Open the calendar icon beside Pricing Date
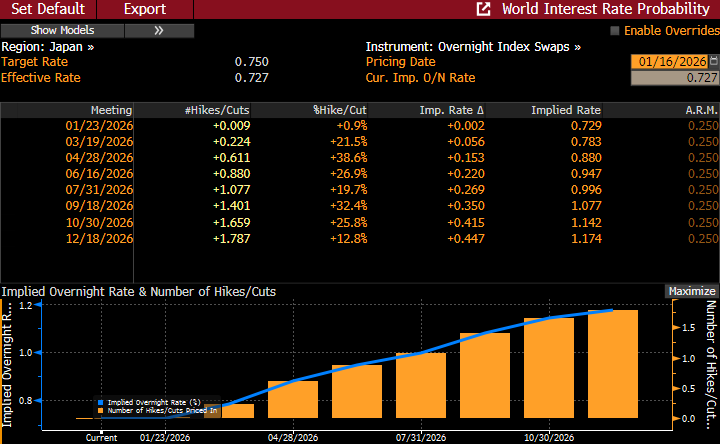 coord(714,62)
